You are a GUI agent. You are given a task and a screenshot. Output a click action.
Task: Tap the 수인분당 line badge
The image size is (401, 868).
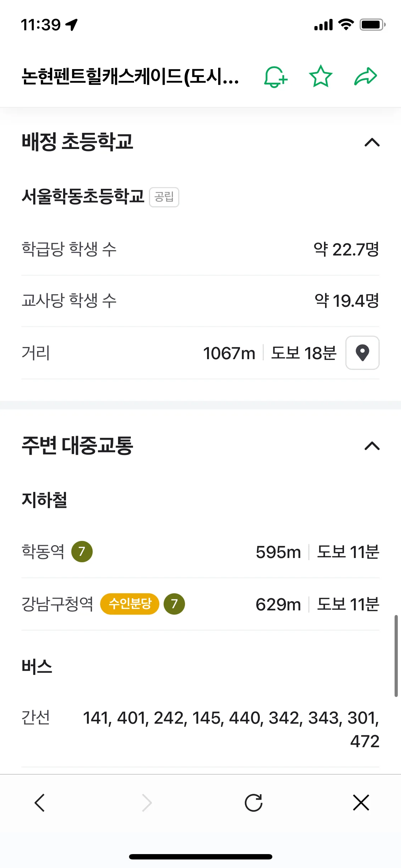(130, 604)
